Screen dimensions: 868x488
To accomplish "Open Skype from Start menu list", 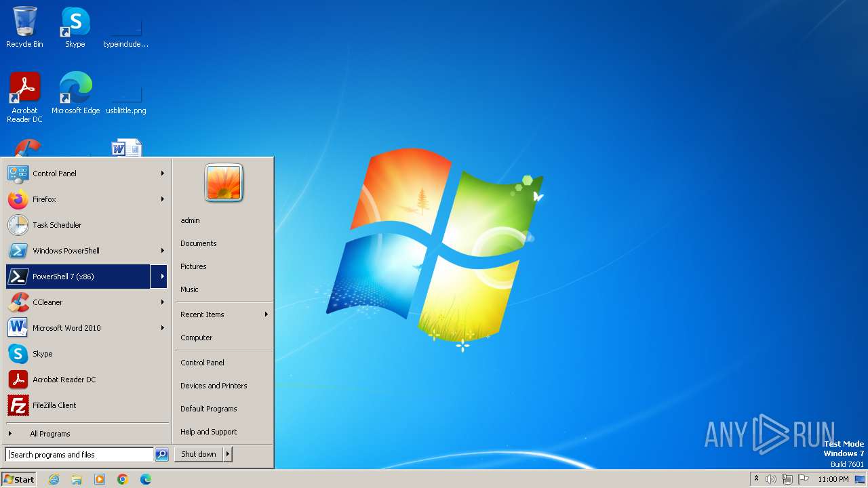I will 87,354.
